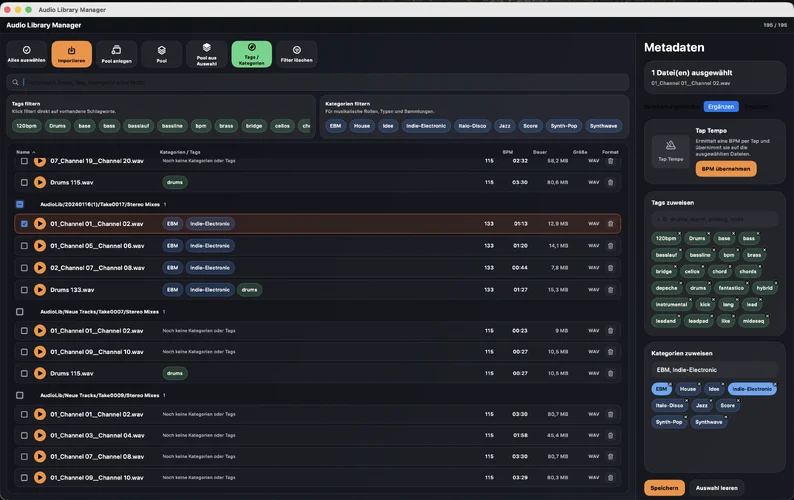This screenshot has height=500, width=794.
Task: Tap the Tap Tempo metronome pad
Action: coord(670,151)
